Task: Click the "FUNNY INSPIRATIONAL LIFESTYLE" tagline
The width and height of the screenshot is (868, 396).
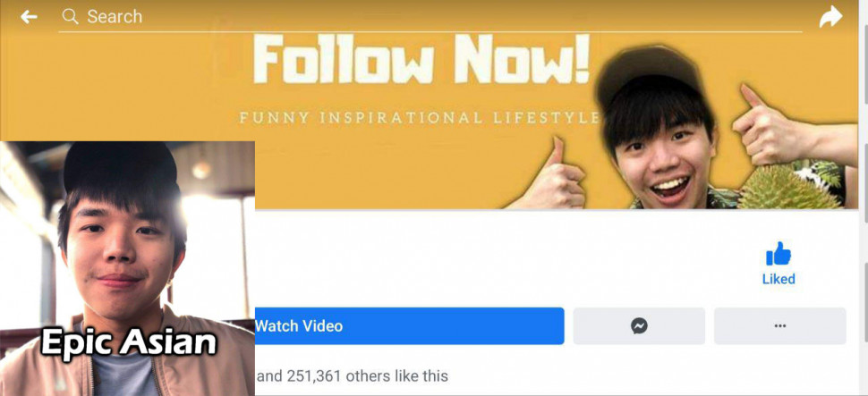Action: click(420, 118)
